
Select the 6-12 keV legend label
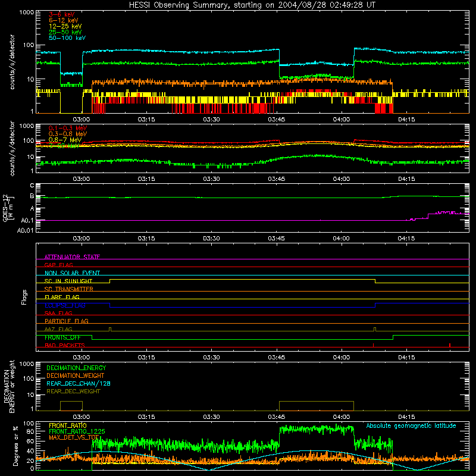64,20
